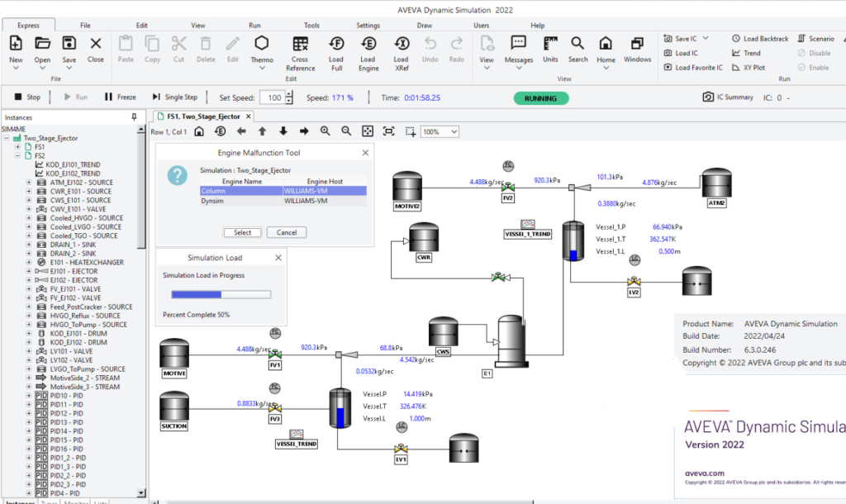
Task: Open the File menu
Action: pyautogui.click(x=85, y=26)
